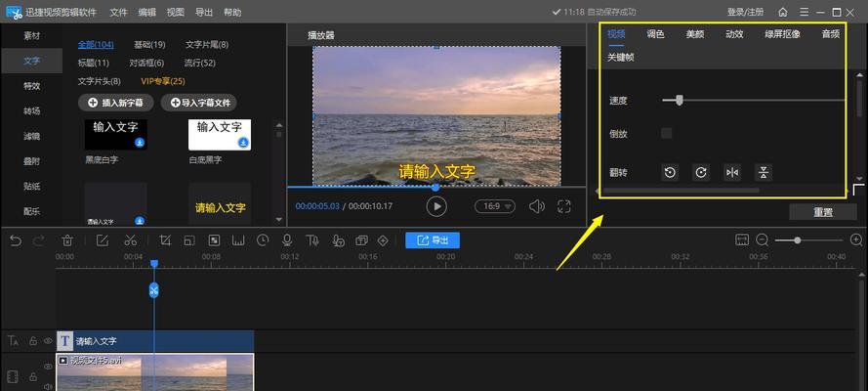Screen dimensions: 868x391
Task: Click the player progress bar handle
Action: tap(435, 188)
